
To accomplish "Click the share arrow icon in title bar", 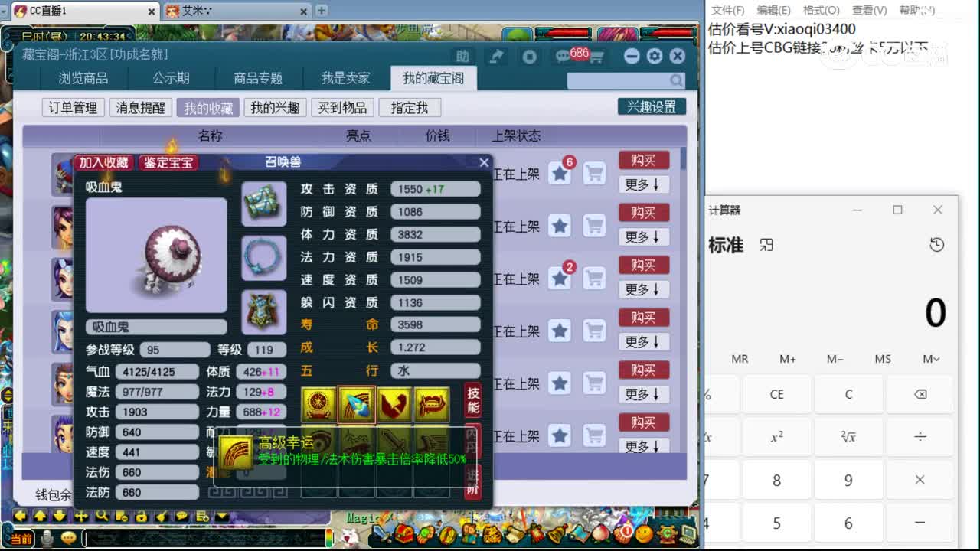I will (x=498, y=55).
